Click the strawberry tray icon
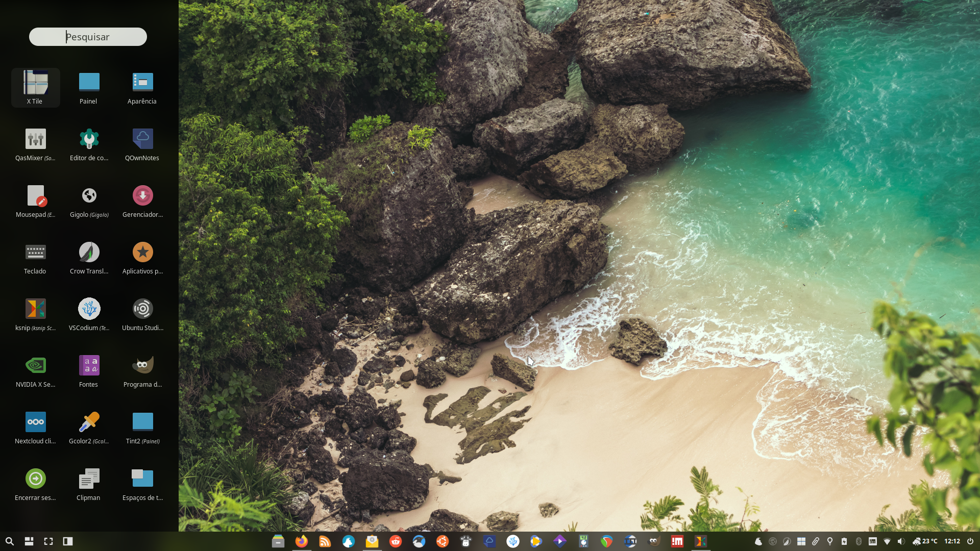Screen dimensions: 980x551 (758, 541)
